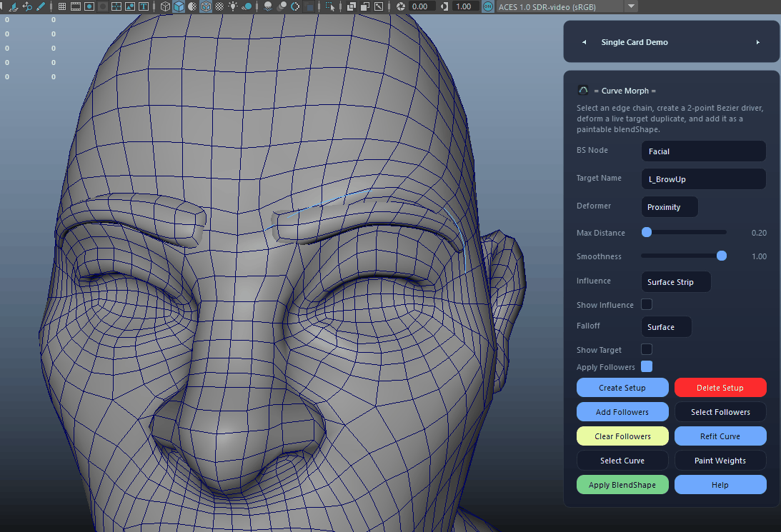The height and width of the screenshot is (532, 781).
Task: Toggle viewport shadows icon
Action: pyautogui.click(x=247, y=6)
